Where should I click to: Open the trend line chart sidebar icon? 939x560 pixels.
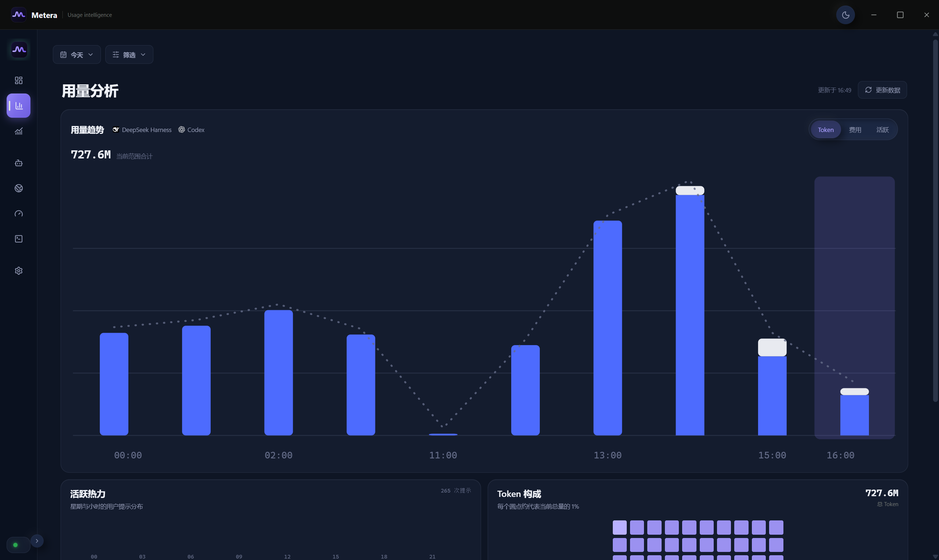18,131
